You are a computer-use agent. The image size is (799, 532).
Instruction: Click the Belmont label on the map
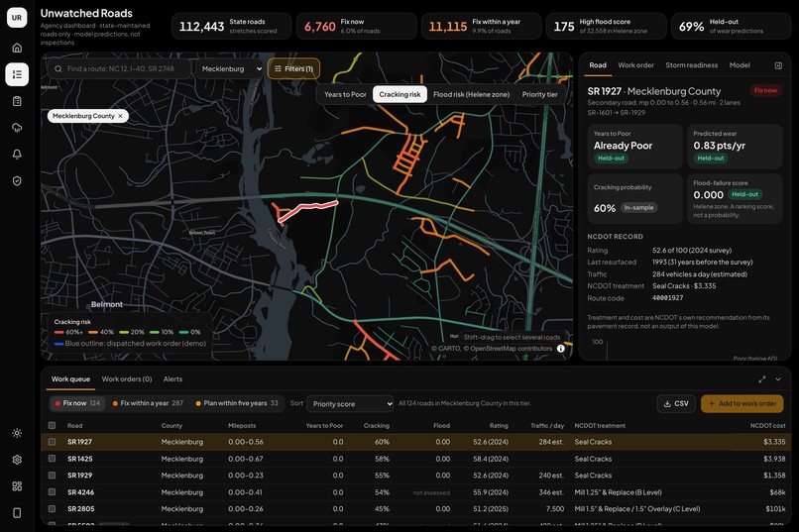106,304
